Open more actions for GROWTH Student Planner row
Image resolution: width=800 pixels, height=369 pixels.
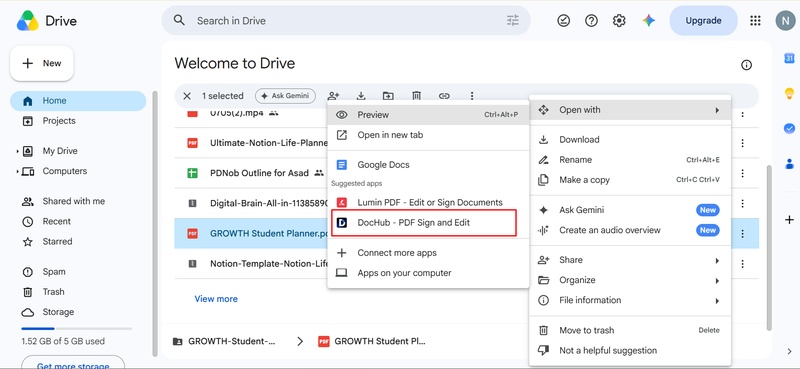point(742,234)
